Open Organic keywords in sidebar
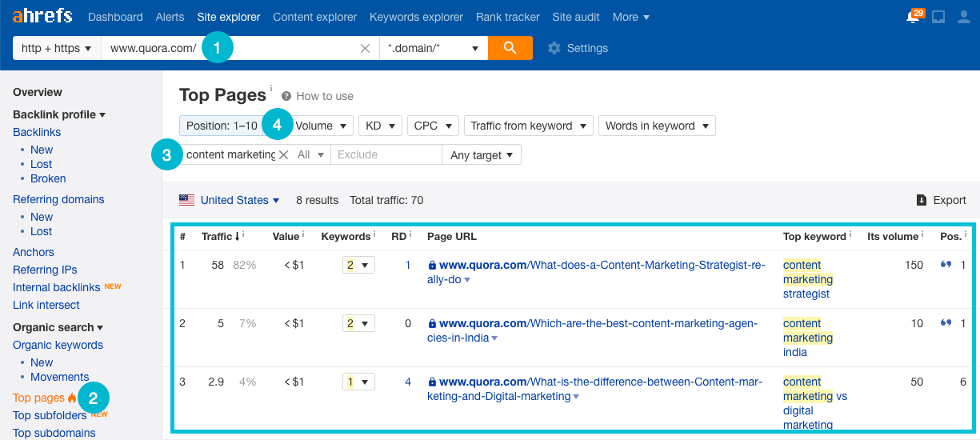This screenshot has height=440, width=980. point(58,345)
